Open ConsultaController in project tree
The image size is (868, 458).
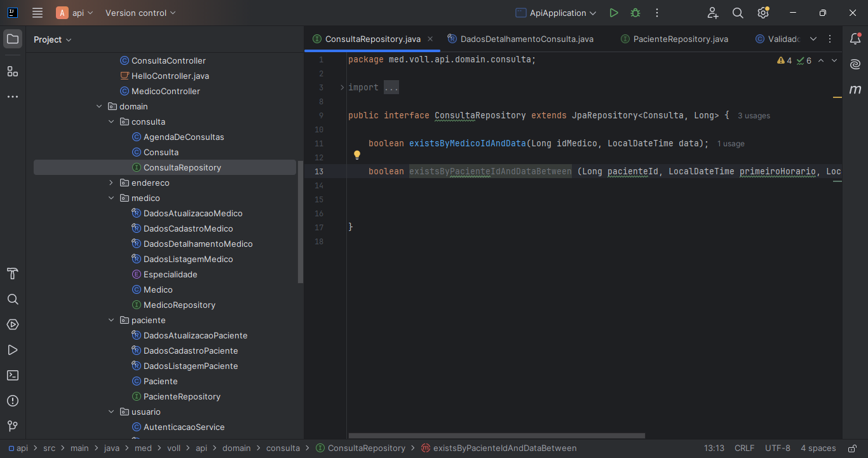[x=168, y=60]
